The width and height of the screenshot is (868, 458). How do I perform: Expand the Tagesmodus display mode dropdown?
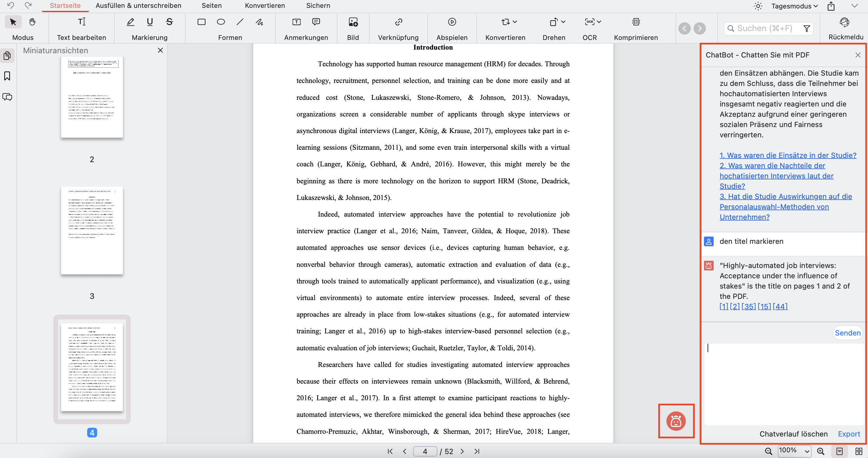pyautogui.click(x=794, y=6)
